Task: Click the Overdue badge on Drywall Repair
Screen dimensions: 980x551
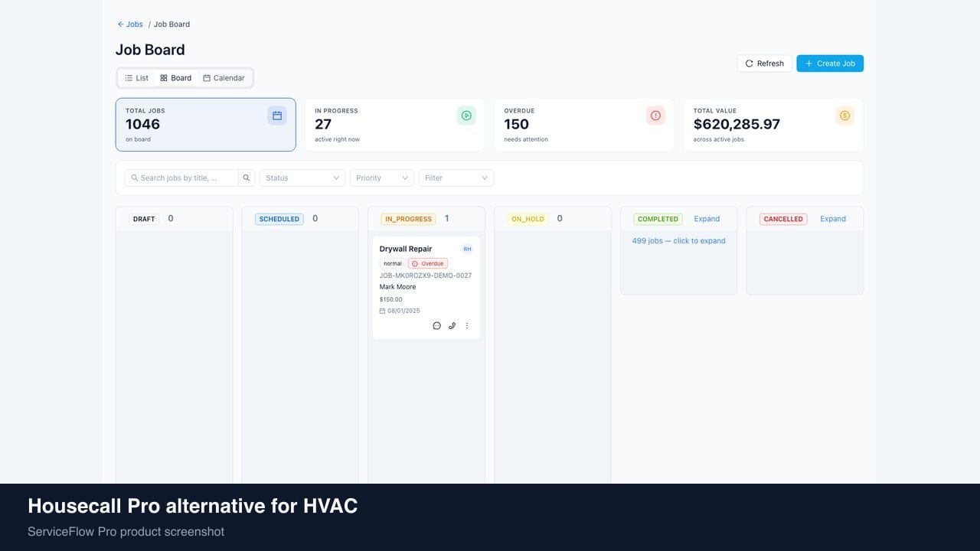Action: pyautogui.click(x=428, y=263)
